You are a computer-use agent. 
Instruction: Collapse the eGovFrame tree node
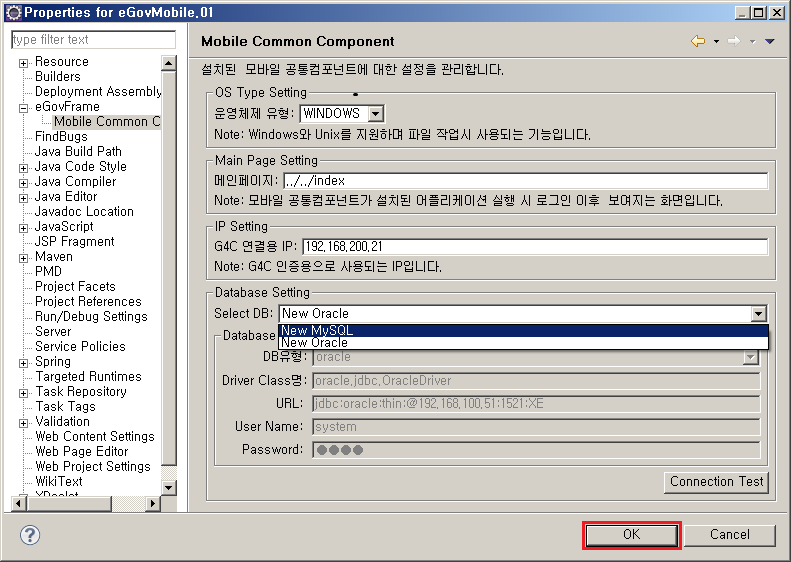[23, 107]
